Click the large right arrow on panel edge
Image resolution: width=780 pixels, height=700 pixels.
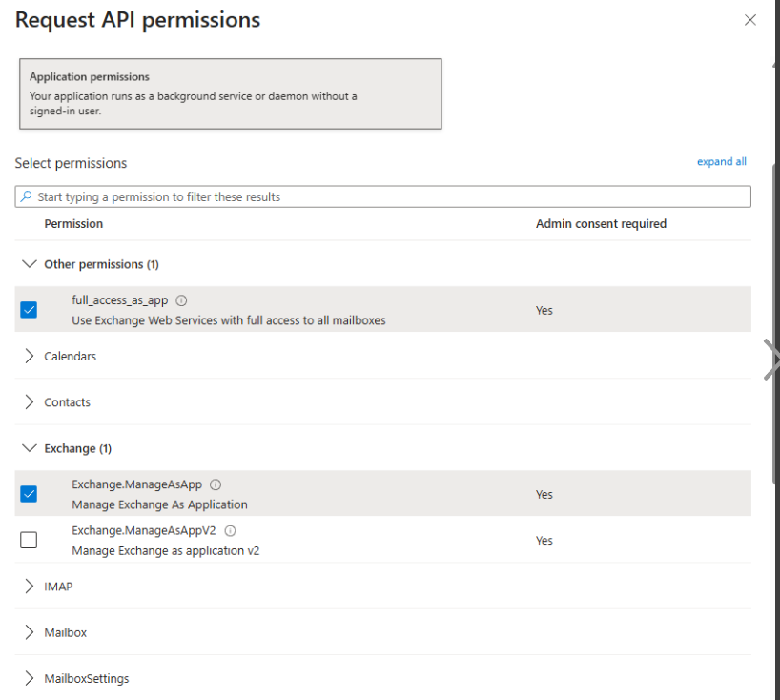pyautogui.click(x=771, y=360)
